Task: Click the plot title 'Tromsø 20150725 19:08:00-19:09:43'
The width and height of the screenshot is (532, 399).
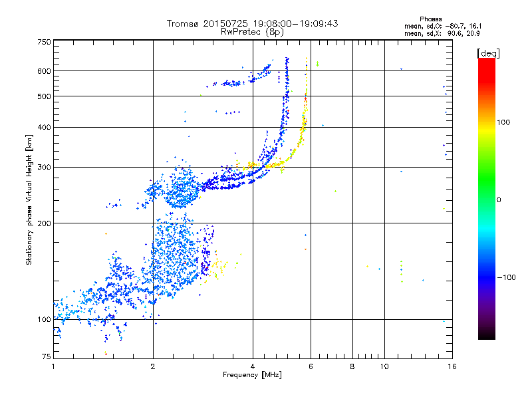Action: point(252,23)
